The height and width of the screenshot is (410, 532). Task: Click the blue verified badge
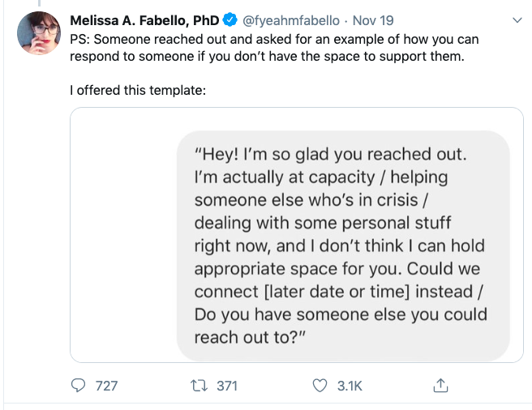pyautogui.click(x=230, y=19)
